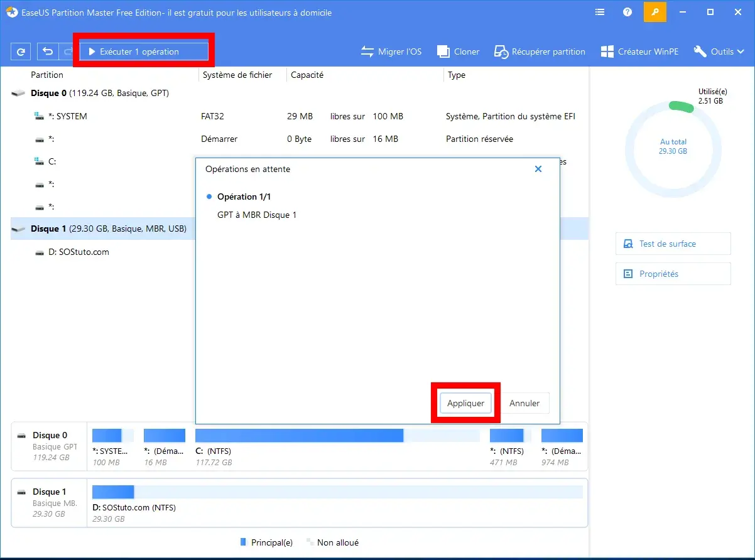This screenshot has width=755, height=560.
Task: Open the hamburger list menu in title bar
Action: (600, 13)
